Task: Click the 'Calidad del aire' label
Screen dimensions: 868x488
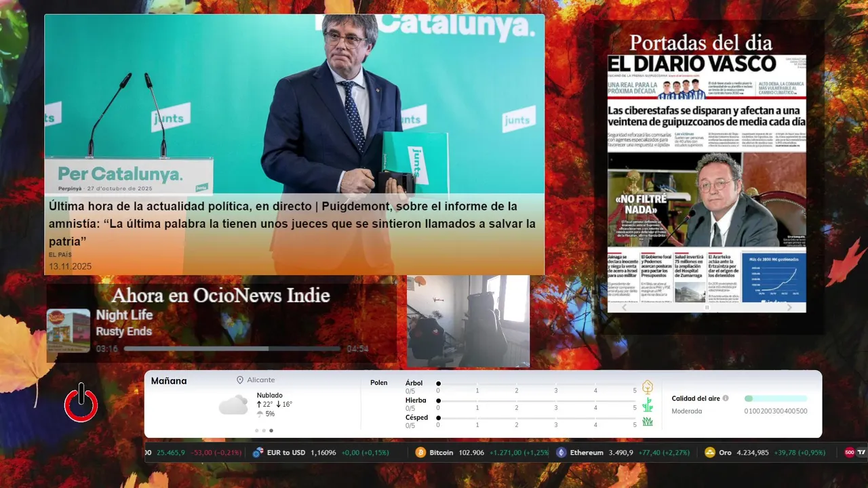Action: (696, 399)
